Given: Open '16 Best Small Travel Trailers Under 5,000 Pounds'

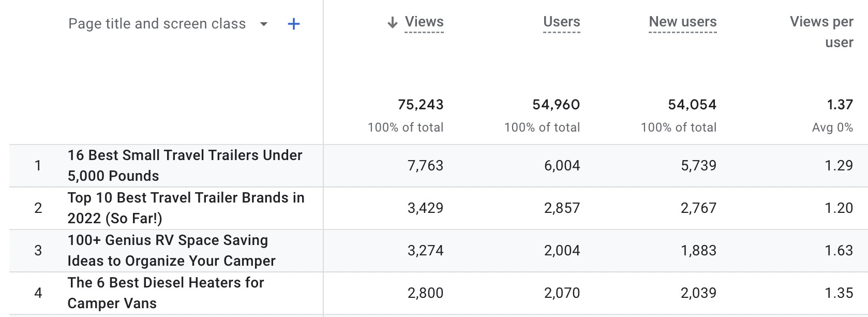Looking at the screenshot, I should coord(185,165).
